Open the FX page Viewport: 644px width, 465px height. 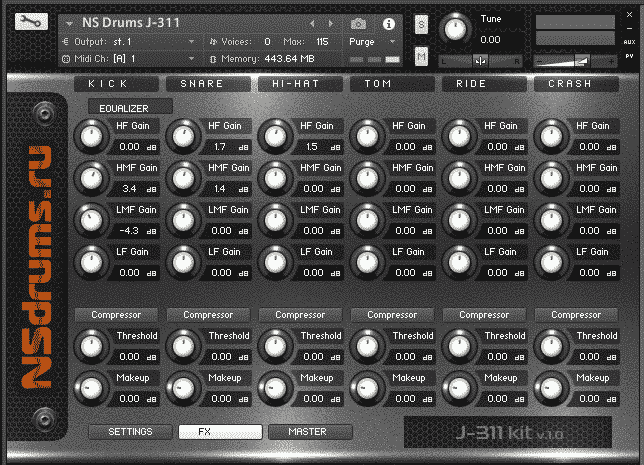[221, 432]
